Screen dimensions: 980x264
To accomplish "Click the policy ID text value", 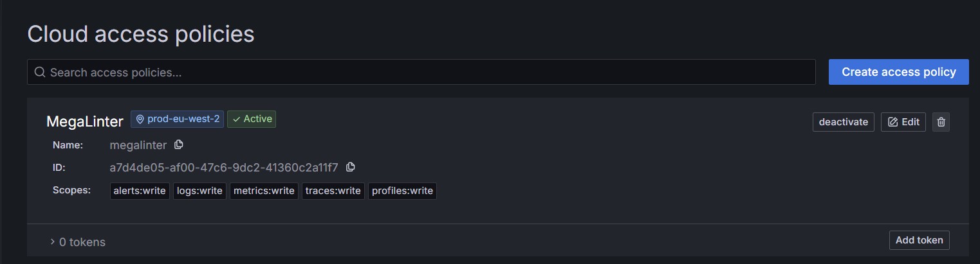I will pyautogui.click(x=224, y=168).
